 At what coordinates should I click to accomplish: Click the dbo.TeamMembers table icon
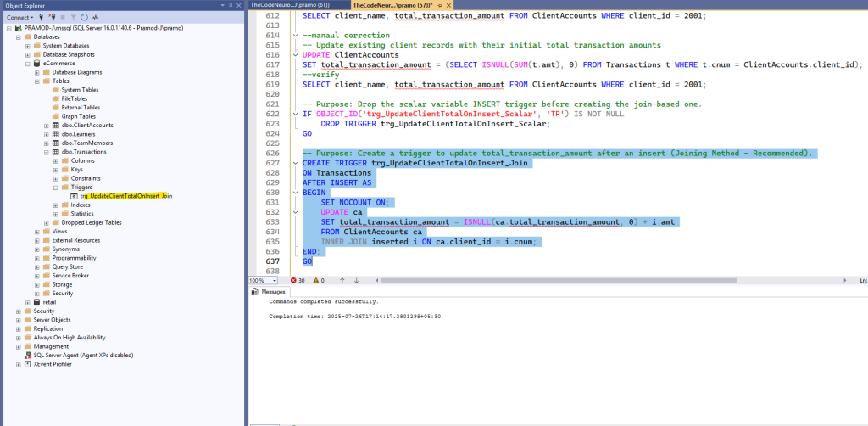coord(55,143)
